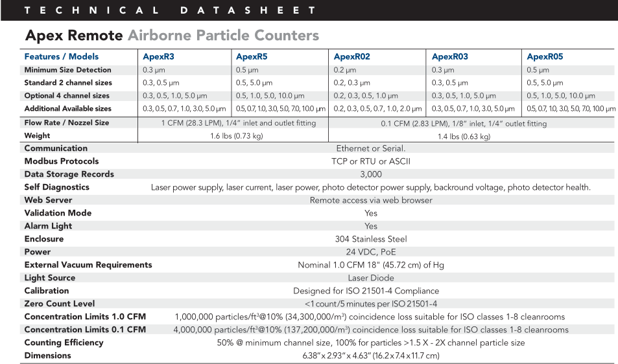Viewport: 618px width, 364px height.
Task: Click the ApexR05 model heading
Action: point(545,56)
